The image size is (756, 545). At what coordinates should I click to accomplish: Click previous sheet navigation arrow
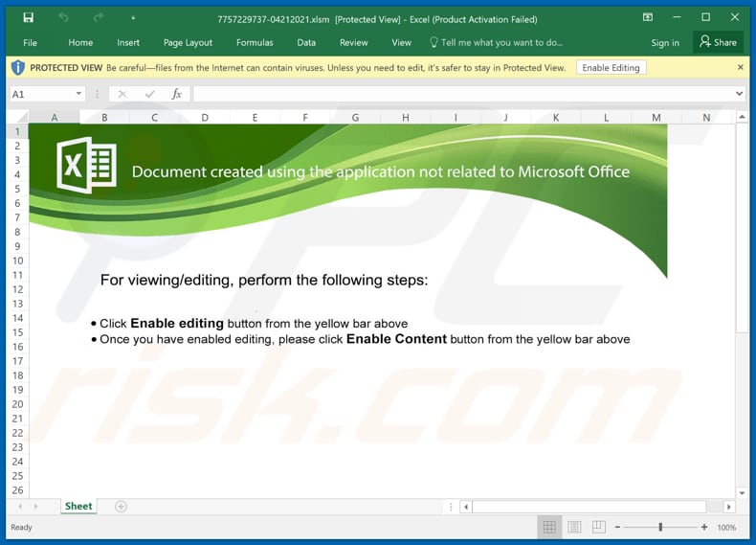tap(20, 506)
